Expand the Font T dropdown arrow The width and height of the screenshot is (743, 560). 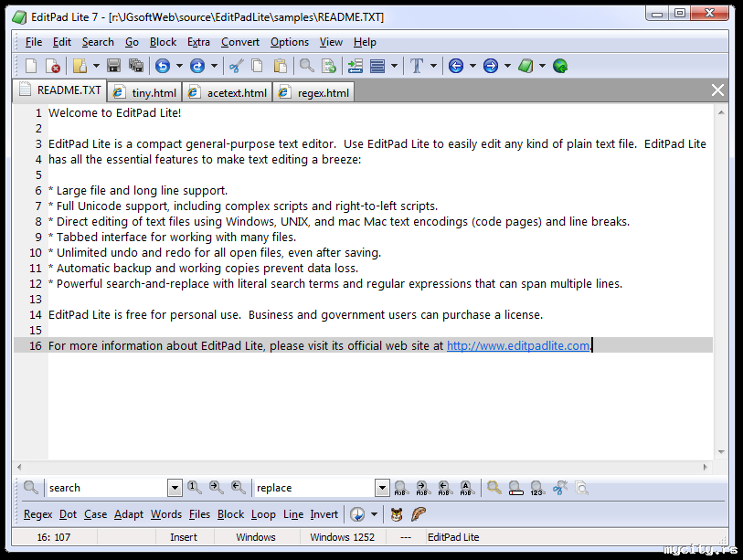(433, 66)
